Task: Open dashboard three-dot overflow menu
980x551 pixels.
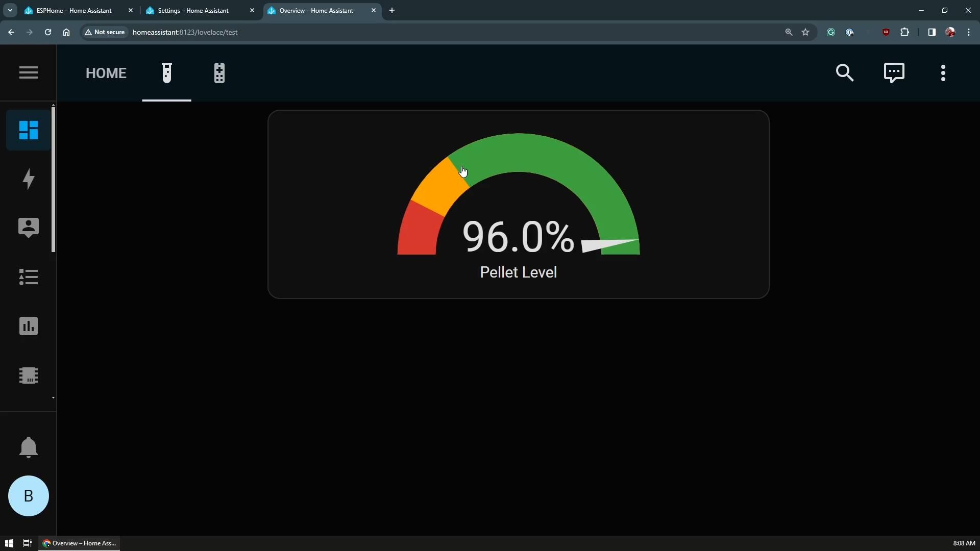Action: pyautogui.click(x=943, y=73)
